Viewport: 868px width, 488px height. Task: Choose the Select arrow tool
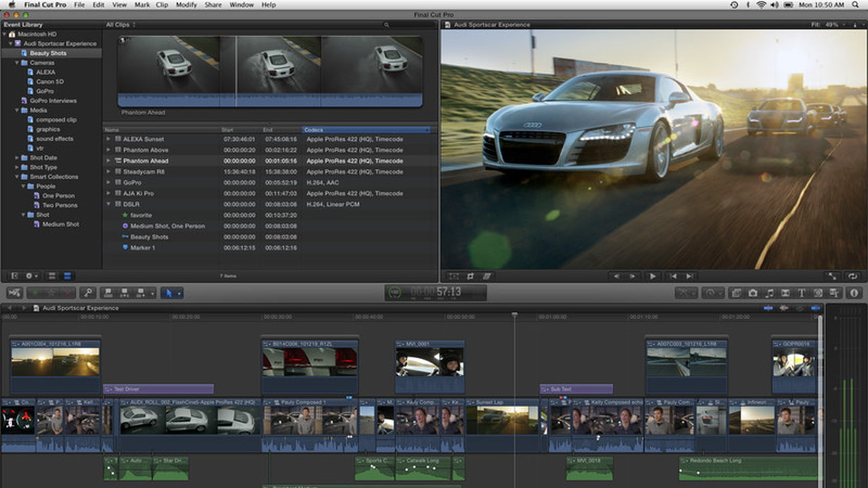(169, 293)
